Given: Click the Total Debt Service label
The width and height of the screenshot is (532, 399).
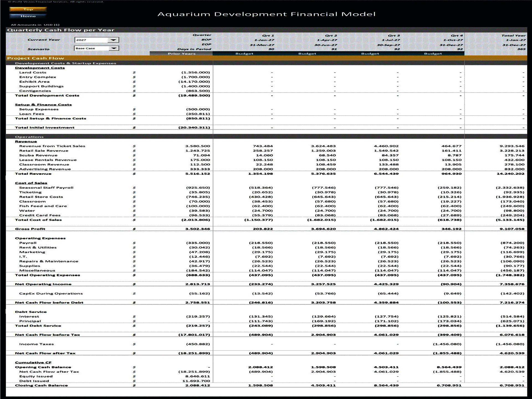Looking at the screenshot, I should pyautogui.click(x=38, y=326).
